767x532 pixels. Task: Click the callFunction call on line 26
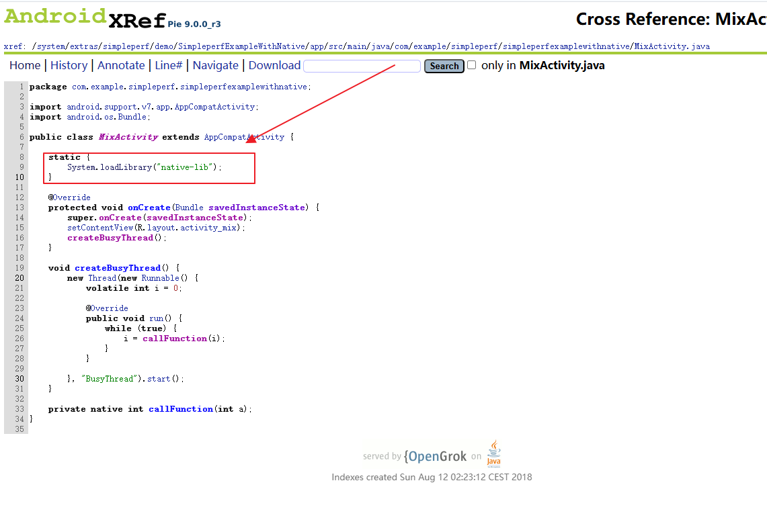[175, 339]
